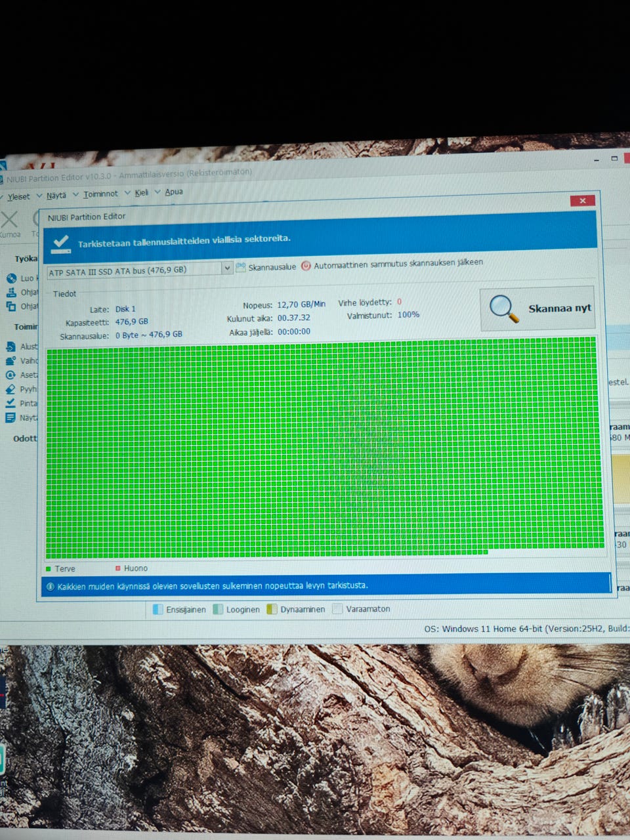This screenshot has height=840, width=630.
Task: Click the '12,70 GB/Min' speed value
Action: (x=301, y=304)
